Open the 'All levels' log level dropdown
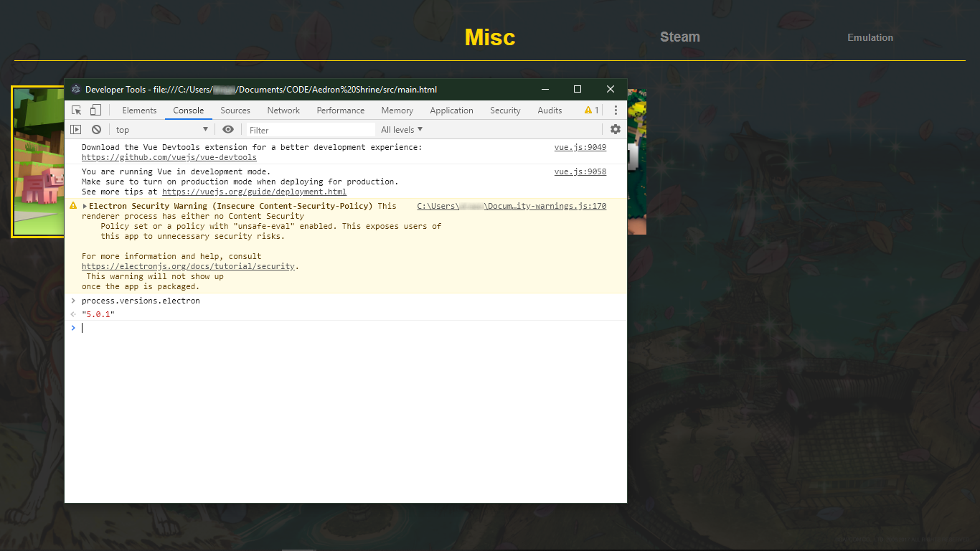Image resolution: width=980 pixels, height=551 pixels. coord(402,129)
